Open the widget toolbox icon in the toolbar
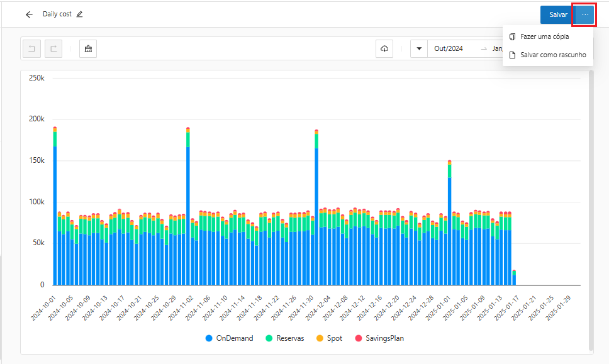The width and height of the screenshot is (609, 364). 88,48
